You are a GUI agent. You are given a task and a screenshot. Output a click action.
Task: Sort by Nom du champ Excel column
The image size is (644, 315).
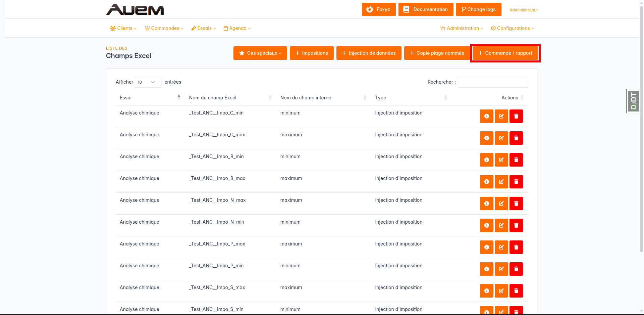click(x=230, y=98)
